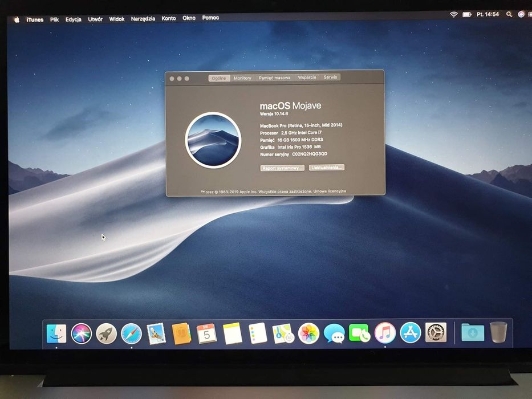The width and height of the screenshot is (532, 399).
Task: Click the Mojave dune logo image
Action: 213,140
